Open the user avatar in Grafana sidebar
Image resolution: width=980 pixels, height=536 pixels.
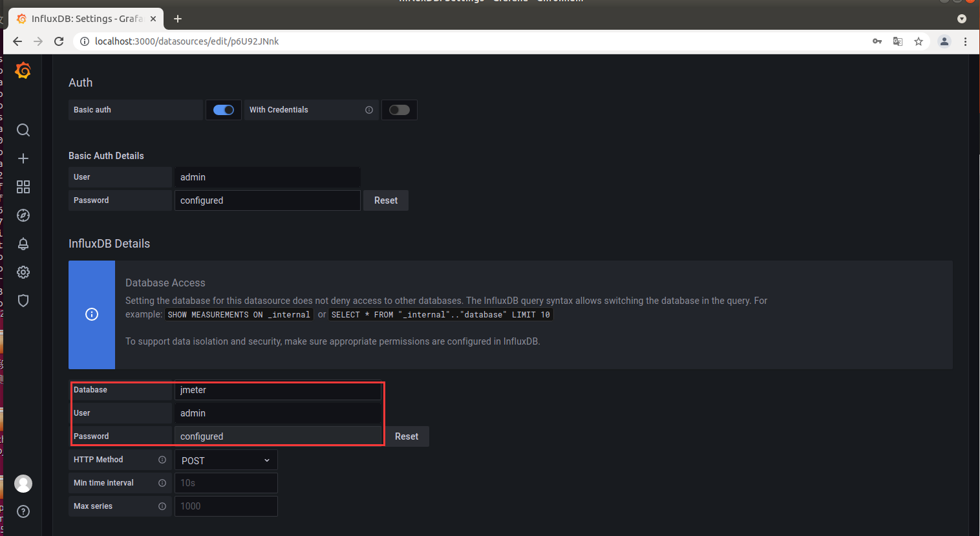23,484
